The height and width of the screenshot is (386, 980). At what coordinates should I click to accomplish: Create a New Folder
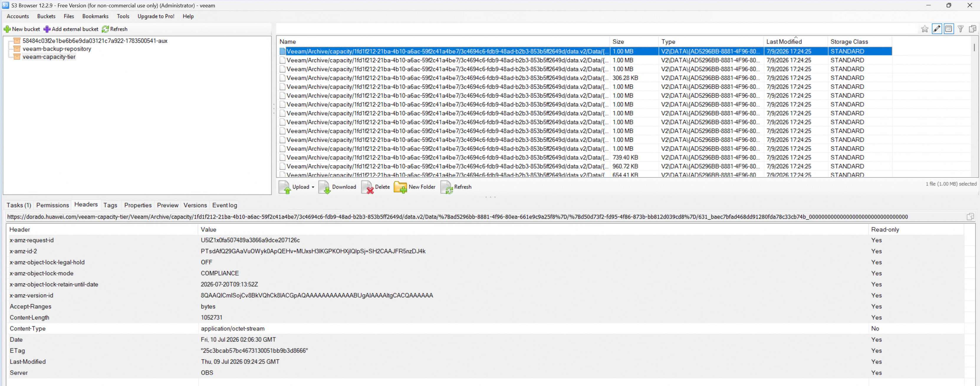click(415, 187)
